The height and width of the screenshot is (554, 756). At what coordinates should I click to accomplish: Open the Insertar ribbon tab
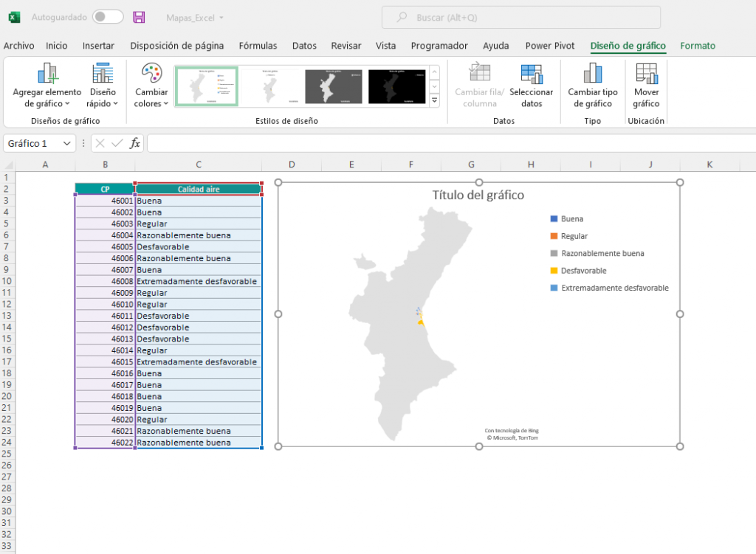click(x=98, y=46)
